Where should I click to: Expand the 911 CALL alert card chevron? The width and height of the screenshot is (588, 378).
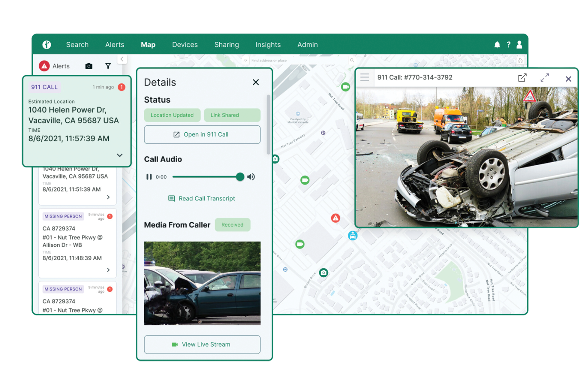coord(119,155)
